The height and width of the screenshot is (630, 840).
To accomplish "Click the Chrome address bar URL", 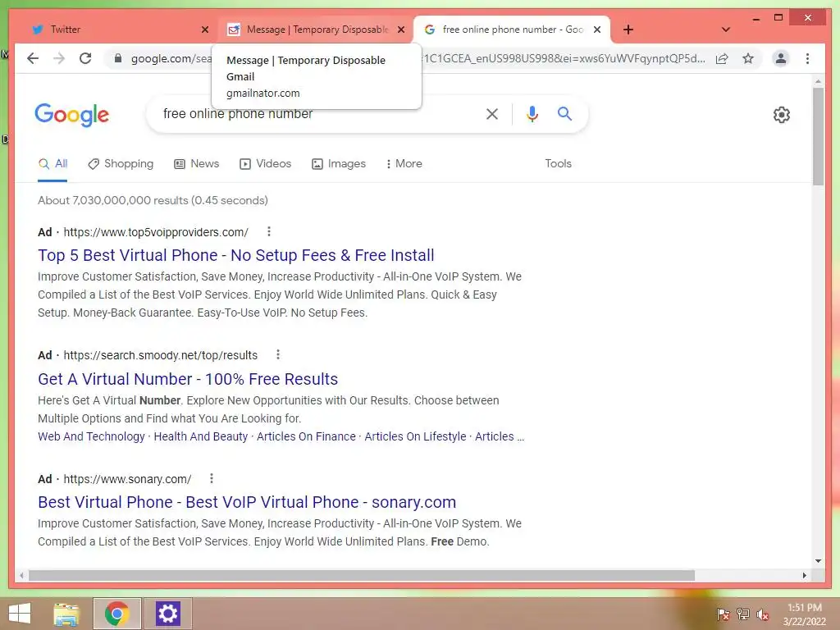I will coord(418,58).
